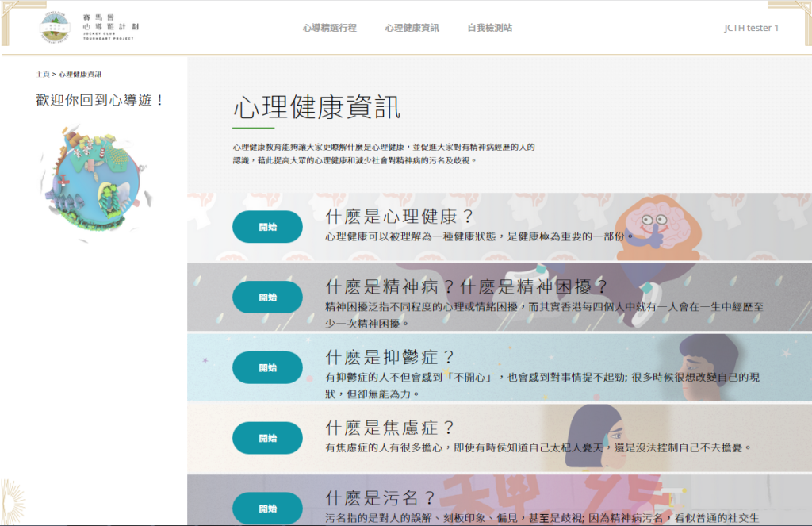Open the JCTH tester 1 account menu
The height and width of the screenshot is (526, 812).
pos(751,28)
